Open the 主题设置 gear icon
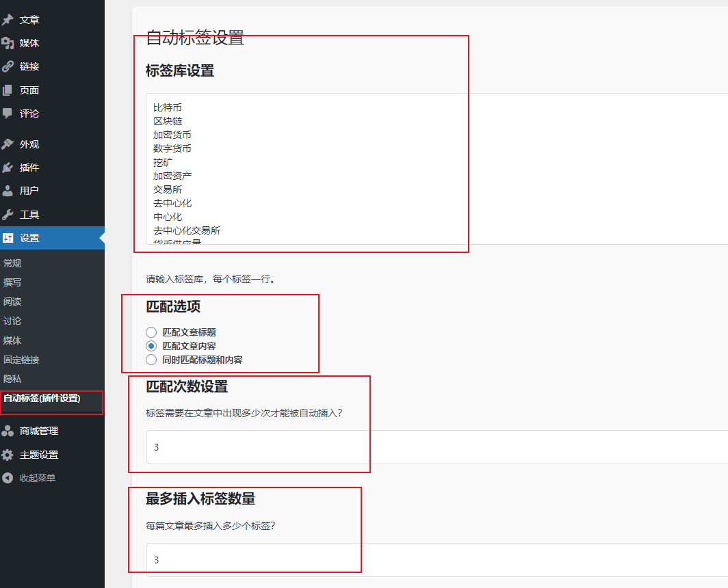The width and height of the screenshot is (728, 588). [x=8, y=455]
